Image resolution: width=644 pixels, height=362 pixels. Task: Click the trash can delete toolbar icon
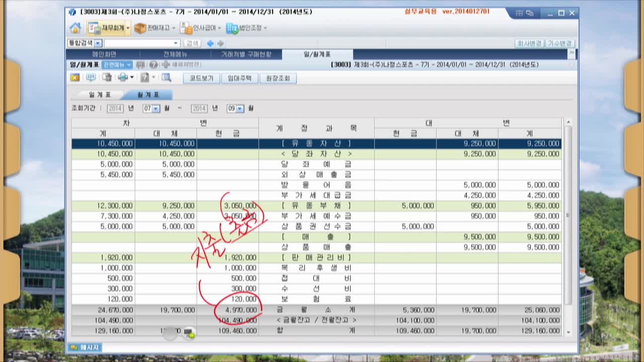pos(107,77)
